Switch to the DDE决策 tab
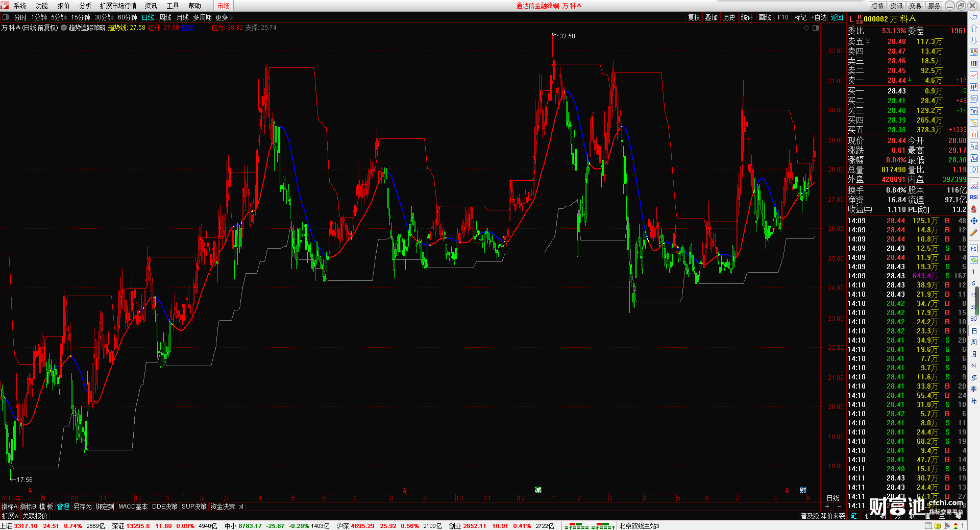This screenshot has height=530, width=980. click(165, 507)
